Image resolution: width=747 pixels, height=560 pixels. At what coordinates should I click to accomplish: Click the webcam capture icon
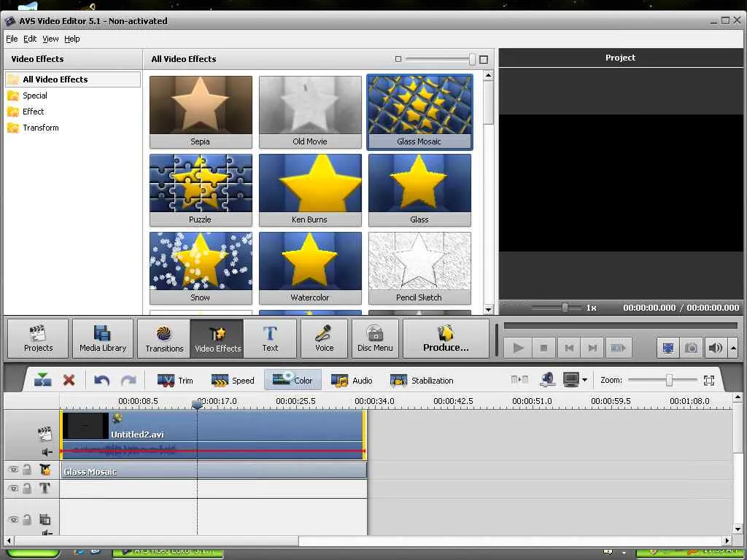547,379
